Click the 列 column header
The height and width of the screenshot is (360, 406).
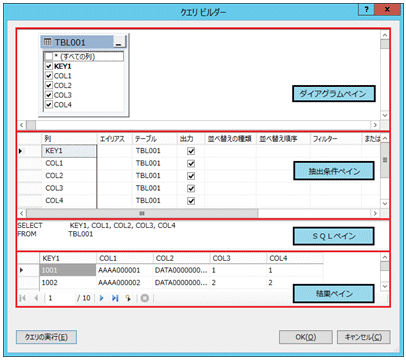click(x=69, y=139)
